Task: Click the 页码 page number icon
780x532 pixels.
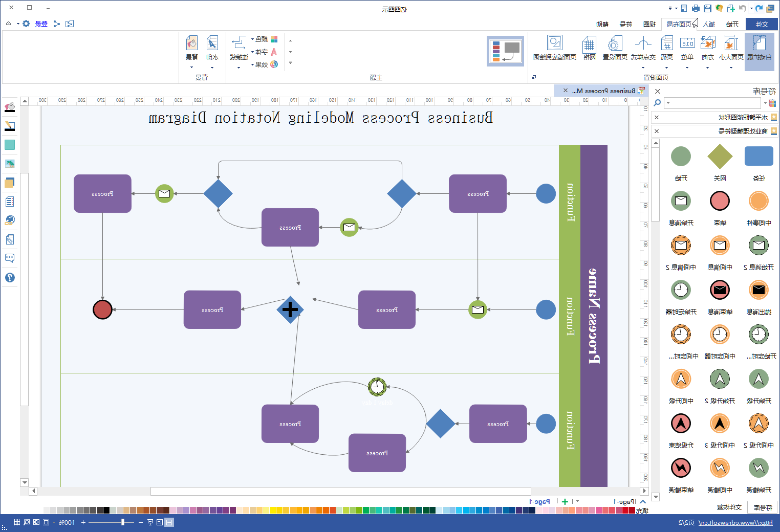Action: [x=667, y=44]
